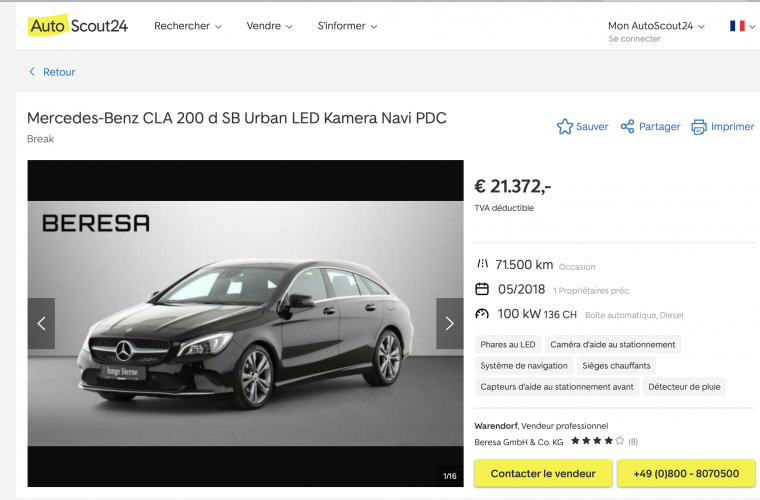The width and height of the screenshot is (760, 500).
Task: Click the star icon to save listing
Action: click(x=565, y=126)
